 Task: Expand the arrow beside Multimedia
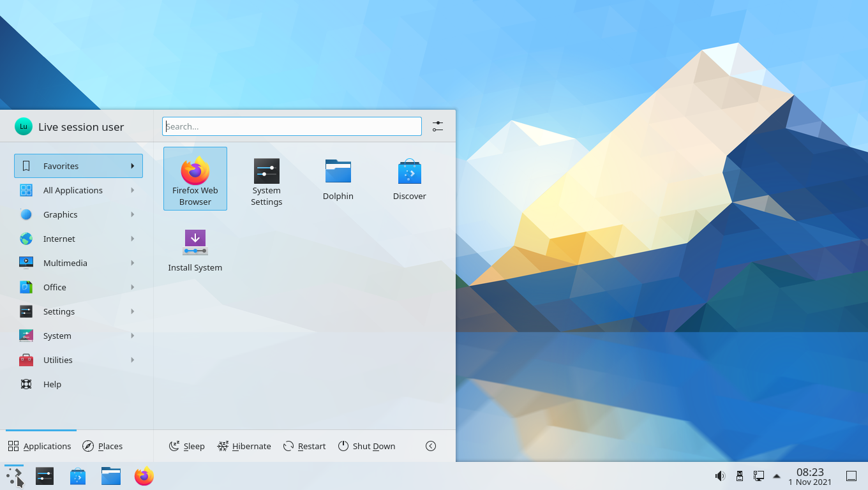pos(133,263)
